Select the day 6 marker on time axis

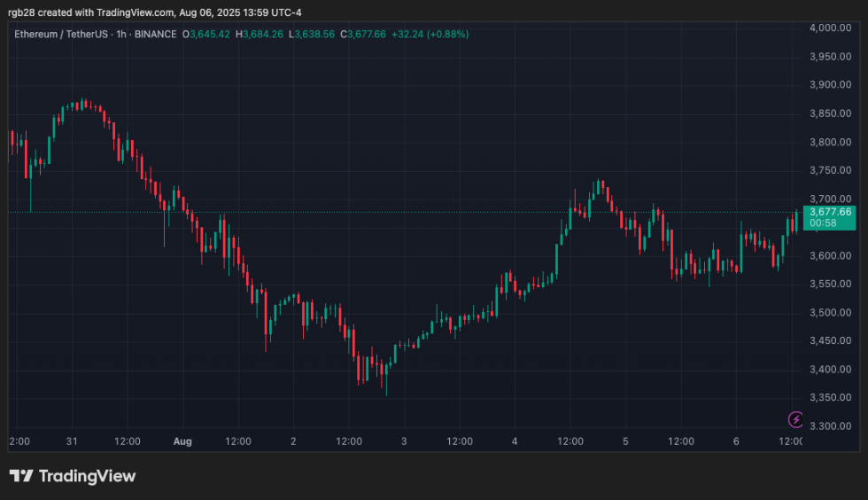click(x=736, y=441)
